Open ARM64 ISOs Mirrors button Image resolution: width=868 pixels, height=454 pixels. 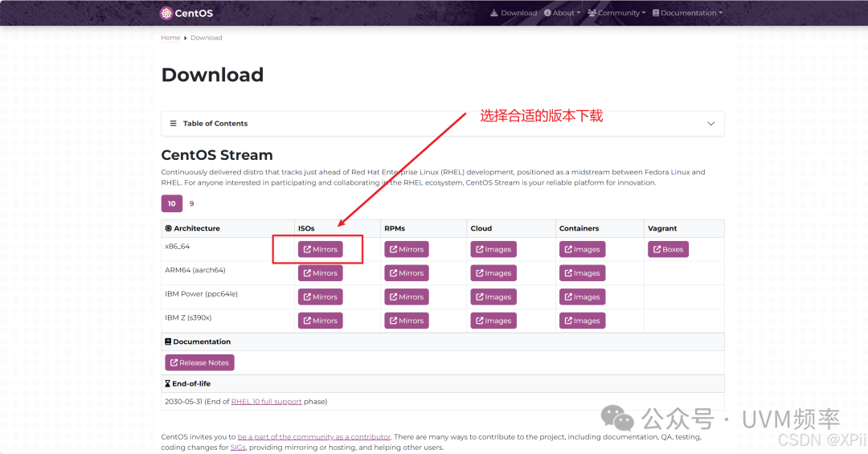click(320, 273)
